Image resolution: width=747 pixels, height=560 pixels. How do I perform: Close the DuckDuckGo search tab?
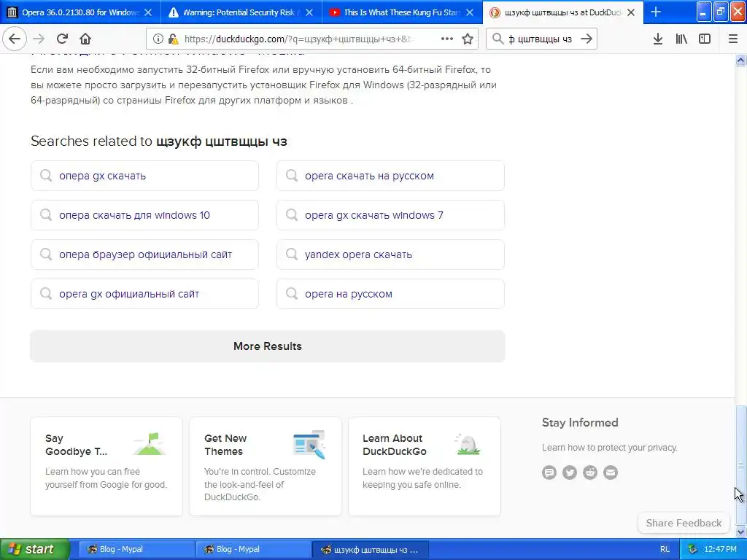click(x=631, y=12)
